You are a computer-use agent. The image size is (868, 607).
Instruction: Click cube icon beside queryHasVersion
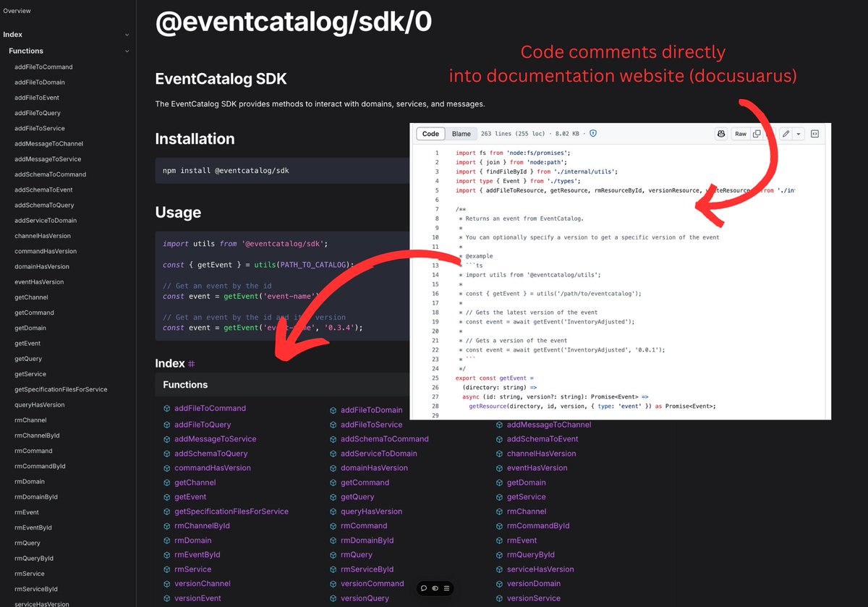333,512
